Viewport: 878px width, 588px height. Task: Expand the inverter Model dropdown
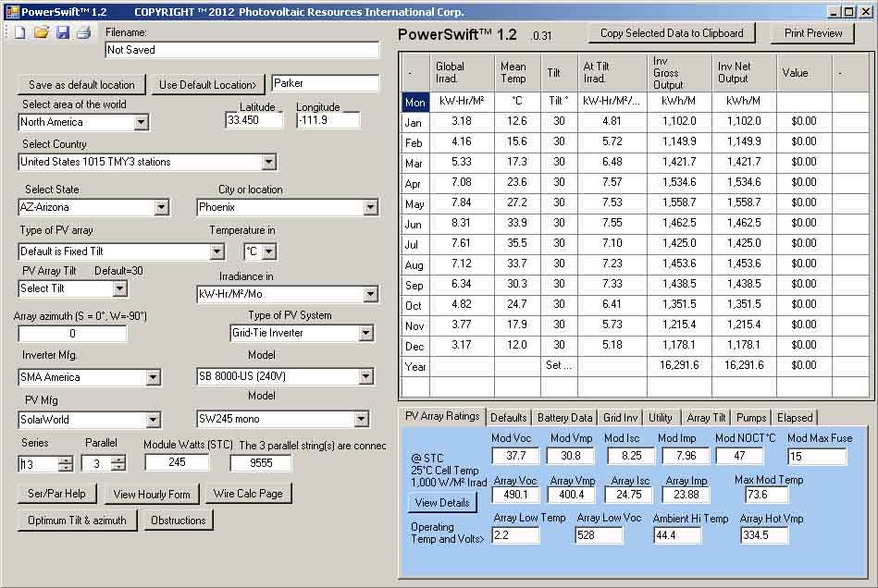pyautogui.click(x=365, y=376)
